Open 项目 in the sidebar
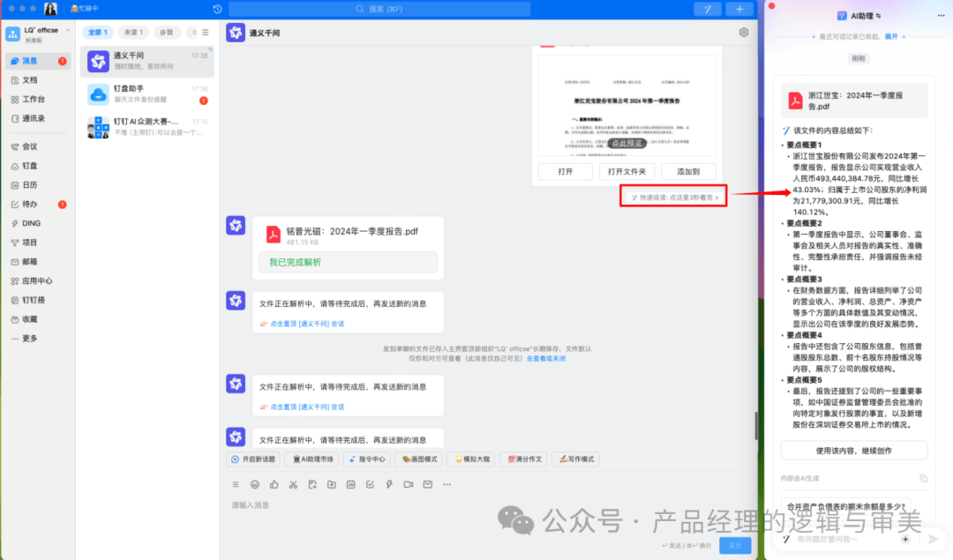Image resolution: width=953 pixels, height=560 pixels. tap(25, 243)
